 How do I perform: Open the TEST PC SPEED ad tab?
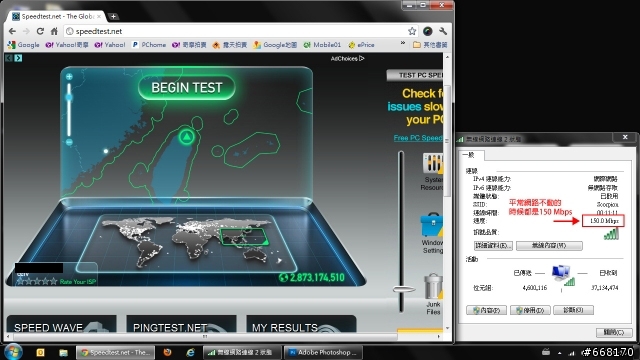coord(415,75)
